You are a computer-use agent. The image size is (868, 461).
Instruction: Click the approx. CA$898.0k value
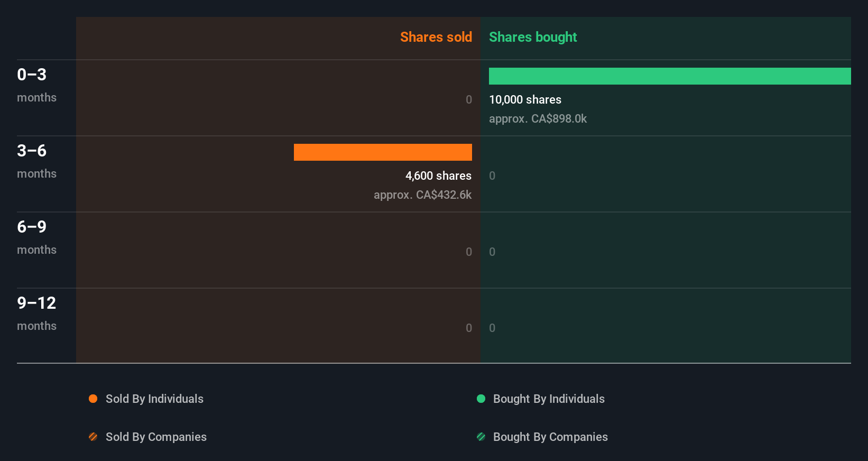(538, 118)
